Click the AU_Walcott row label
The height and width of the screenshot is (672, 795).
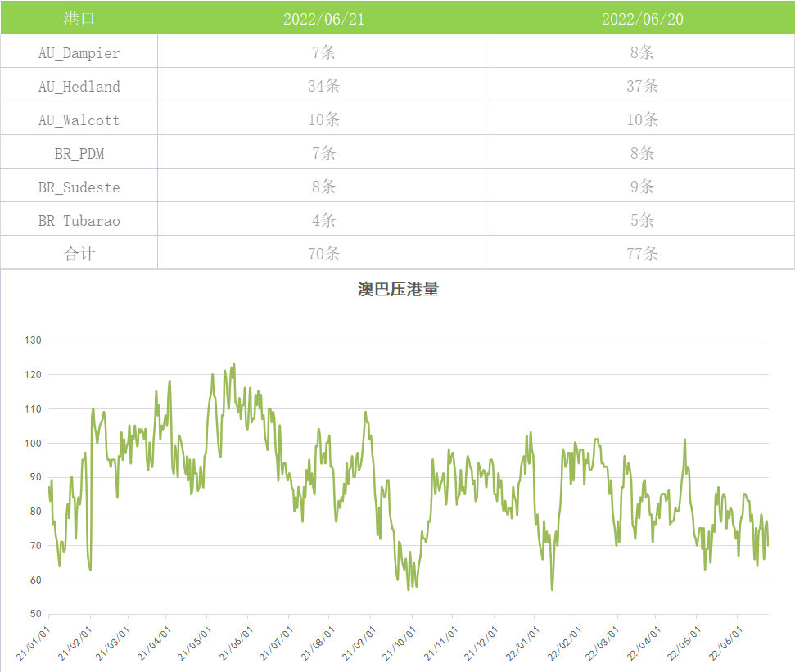79,120
